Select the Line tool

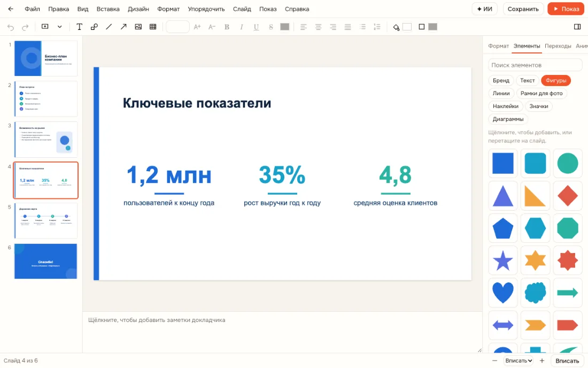pos(109,27)
